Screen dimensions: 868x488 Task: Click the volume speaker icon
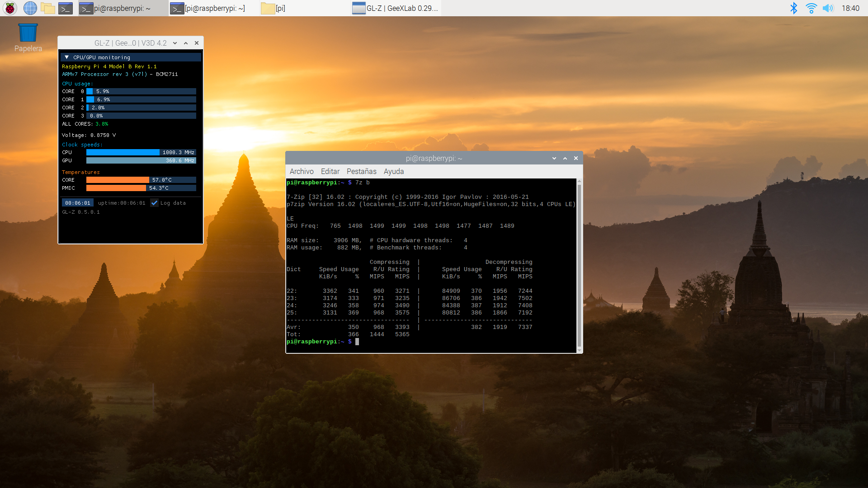[x=828, y=8]
